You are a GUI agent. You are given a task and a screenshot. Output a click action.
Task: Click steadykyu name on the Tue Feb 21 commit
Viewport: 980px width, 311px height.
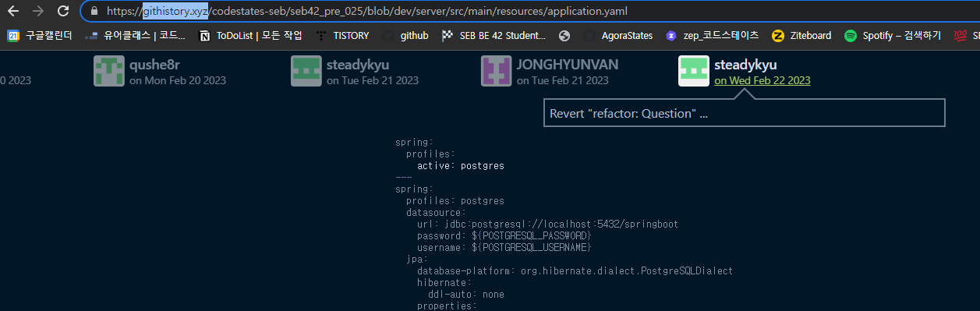tap(358, 65)
